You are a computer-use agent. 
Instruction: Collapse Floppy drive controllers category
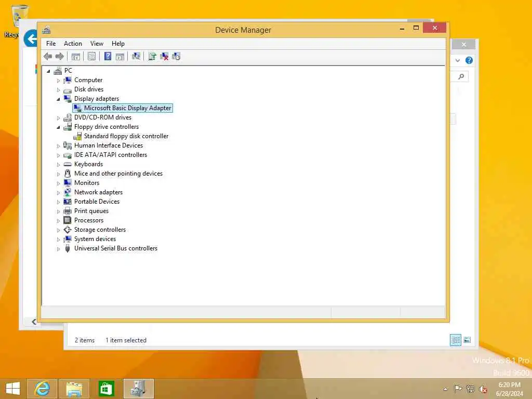tap(58, 127)
